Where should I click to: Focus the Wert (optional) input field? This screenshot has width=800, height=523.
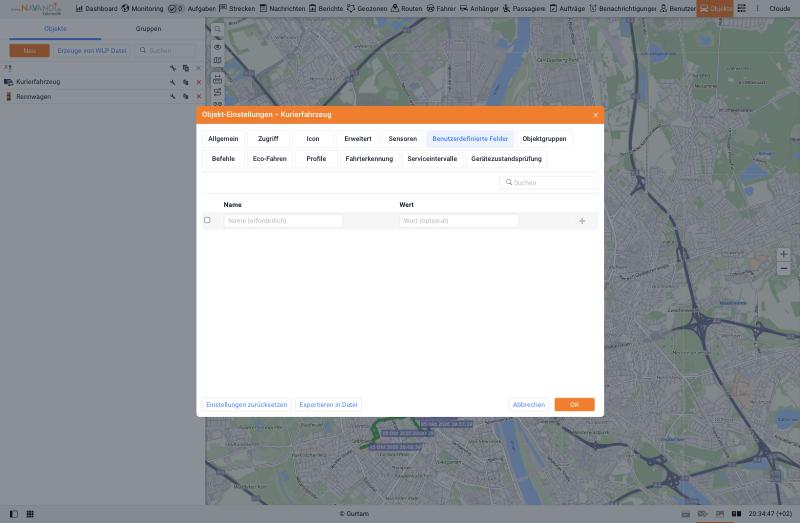459,220
